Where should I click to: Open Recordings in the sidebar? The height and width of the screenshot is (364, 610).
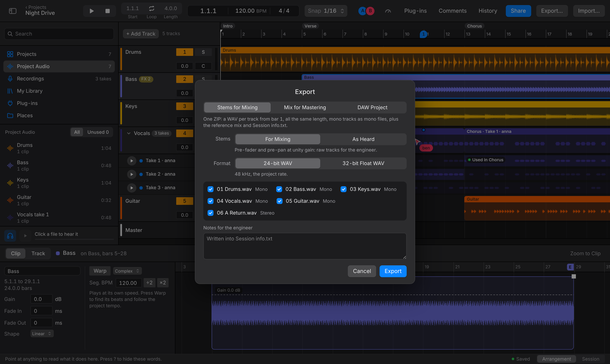59,79
